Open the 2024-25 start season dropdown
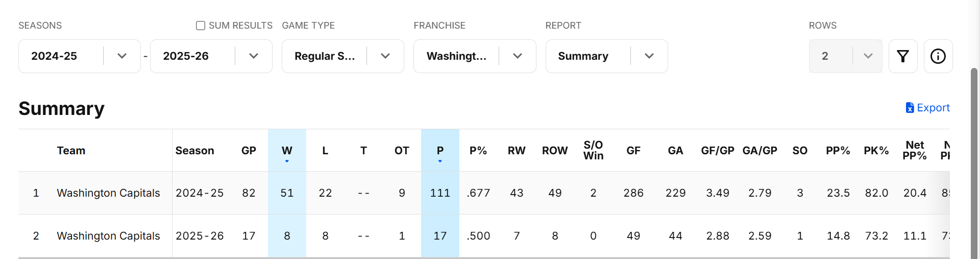The image size is (980, 259). [121, 56]
